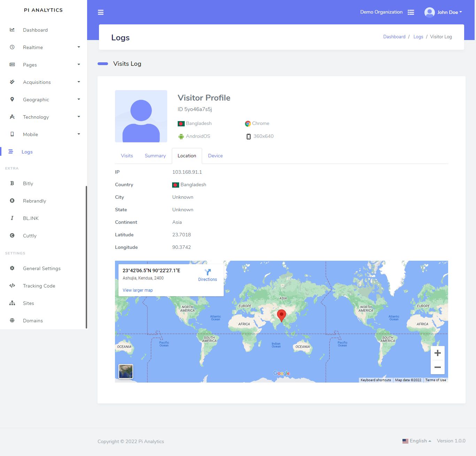Screen dimensions: 476x456
Task: Open the John Doe user dropdown
Action: tap(443, 12)
